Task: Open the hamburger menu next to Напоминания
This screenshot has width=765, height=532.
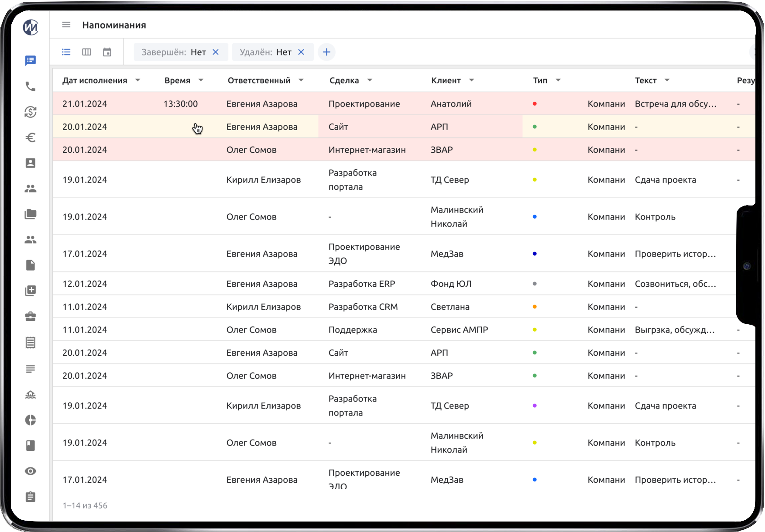Action: [66, 25]
